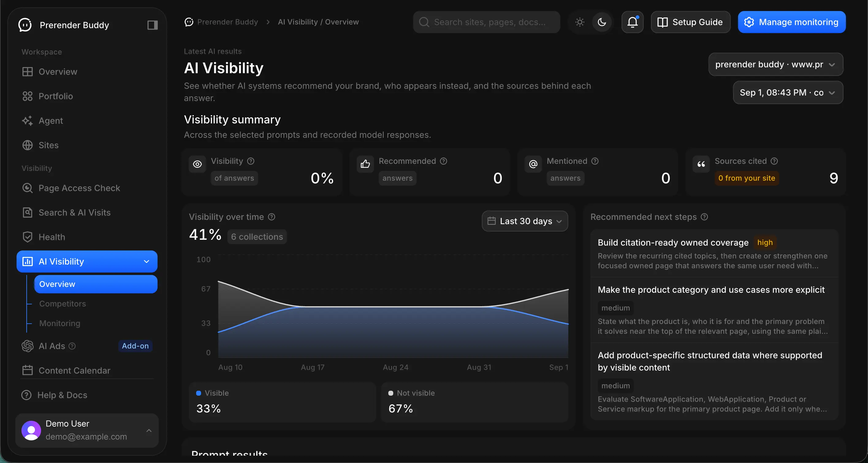Image resolution: width=868 pixels, height=463 pixels.
Task: Click the Recommended help question icon
Action: tap(444, 161)
